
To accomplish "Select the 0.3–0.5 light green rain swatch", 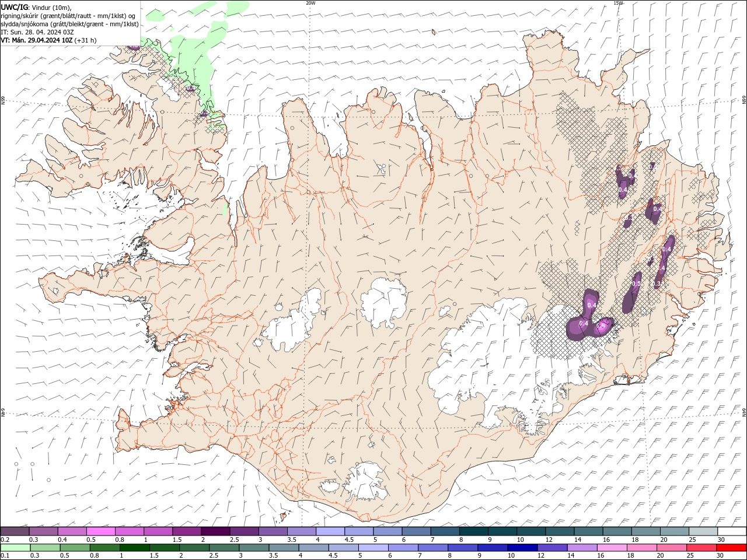I will pos(45,548).
